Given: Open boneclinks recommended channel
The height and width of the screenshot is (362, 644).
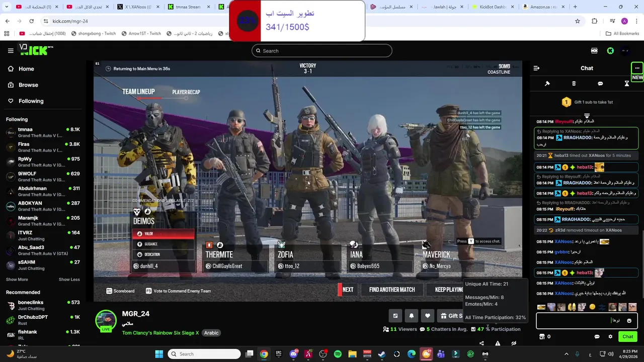Looking at the screenshot, I should 43,305.
